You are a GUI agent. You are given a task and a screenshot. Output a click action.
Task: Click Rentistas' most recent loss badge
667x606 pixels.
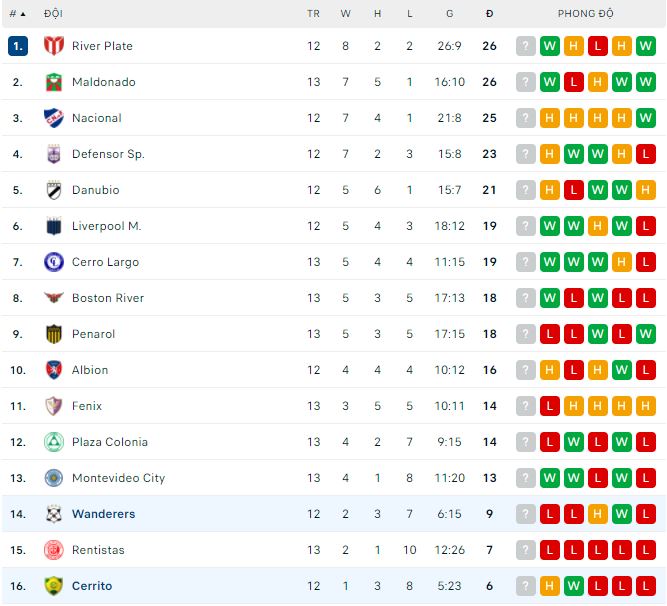tap(646, 550)
